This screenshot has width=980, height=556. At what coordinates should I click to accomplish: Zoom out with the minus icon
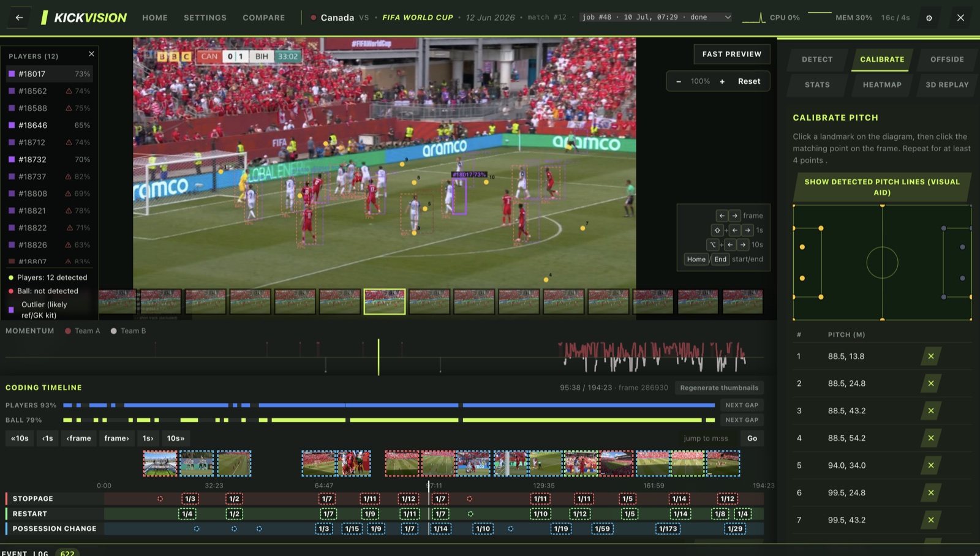coord(679,81)
